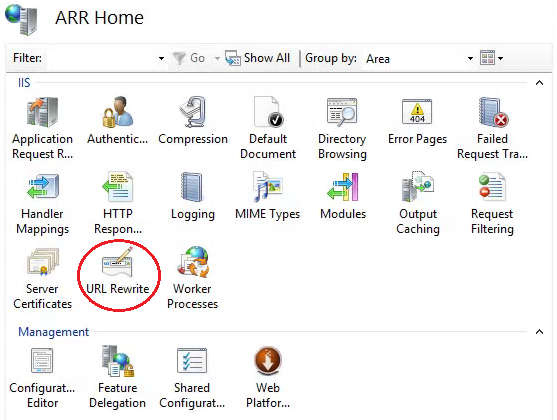Open Error Pages 404 icon
The image size is (557, 420).
(x=417, y=112)
